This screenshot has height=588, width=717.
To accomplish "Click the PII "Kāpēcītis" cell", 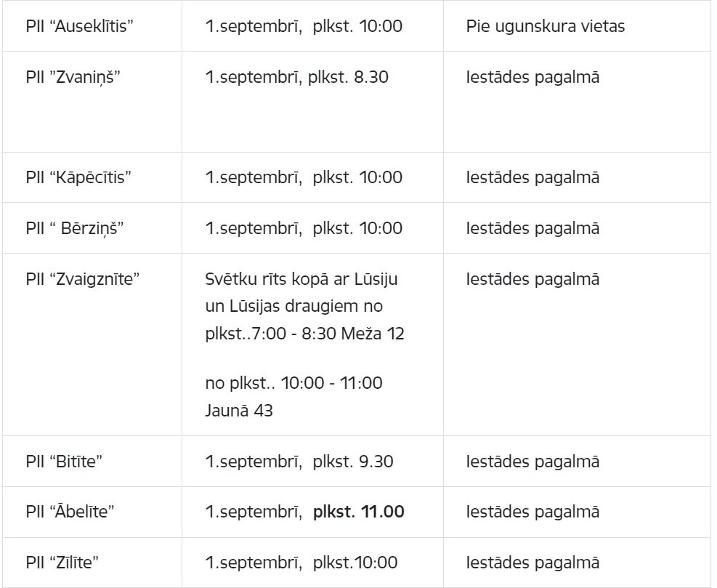I will tap(78, 177).
